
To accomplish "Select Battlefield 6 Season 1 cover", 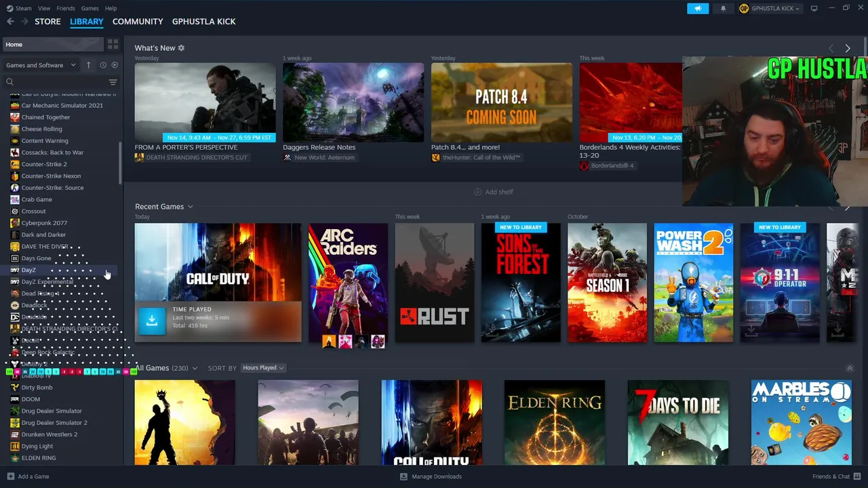I will point(607,283).
